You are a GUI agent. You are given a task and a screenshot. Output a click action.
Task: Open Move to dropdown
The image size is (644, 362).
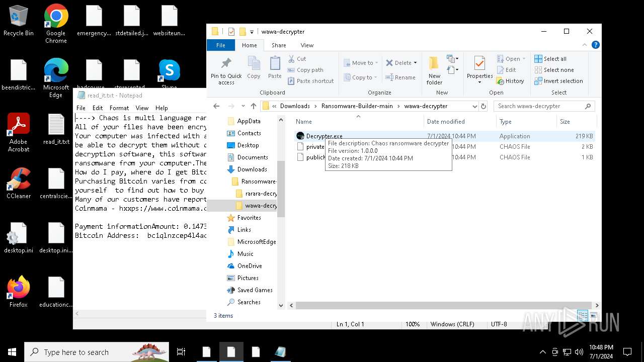(361, 63)
